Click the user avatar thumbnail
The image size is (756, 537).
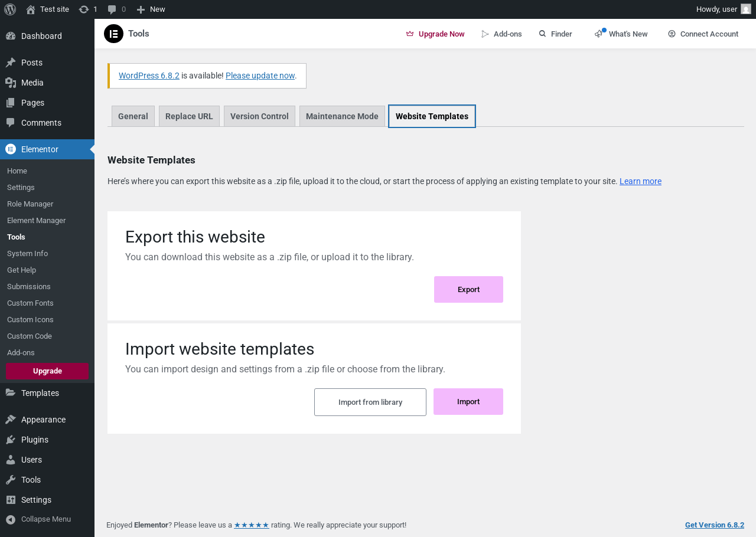[746, 9]
